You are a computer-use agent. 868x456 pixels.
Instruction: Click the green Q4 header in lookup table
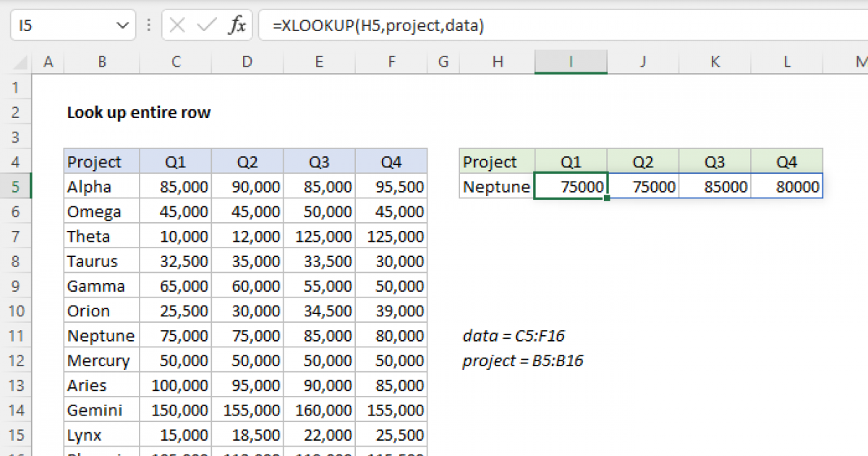786,162
